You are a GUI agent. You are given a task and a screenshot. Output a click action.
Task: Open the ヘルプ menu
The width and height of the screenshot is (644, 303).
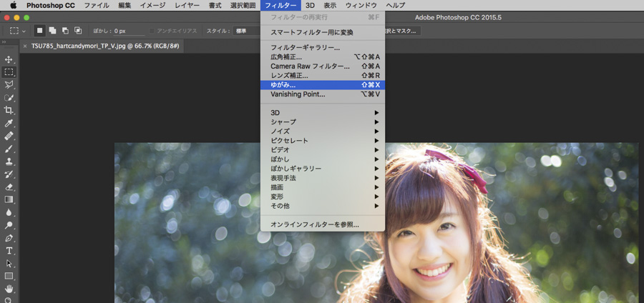tap(395, 5)
